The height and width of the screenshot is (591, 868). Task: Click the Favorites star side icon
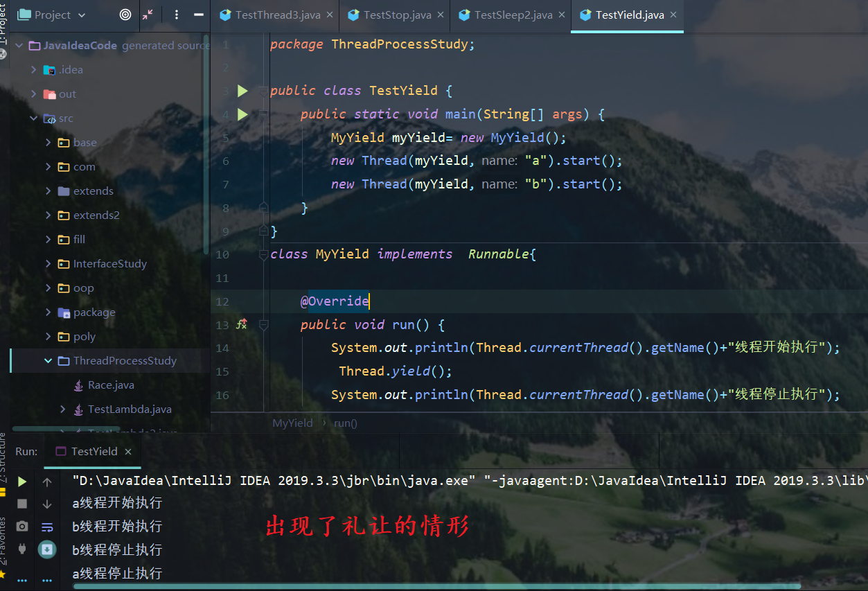3,574
